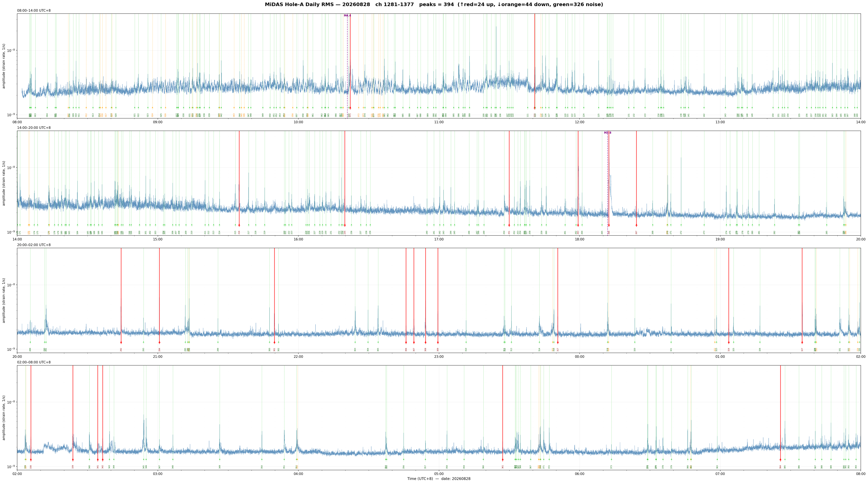Click red peak number 324

(729, 350)
